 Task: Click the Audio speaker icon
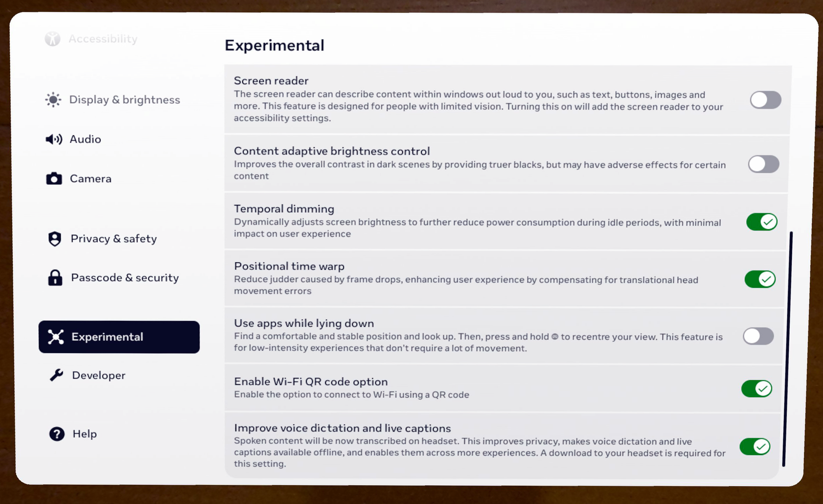click(54, 139)
